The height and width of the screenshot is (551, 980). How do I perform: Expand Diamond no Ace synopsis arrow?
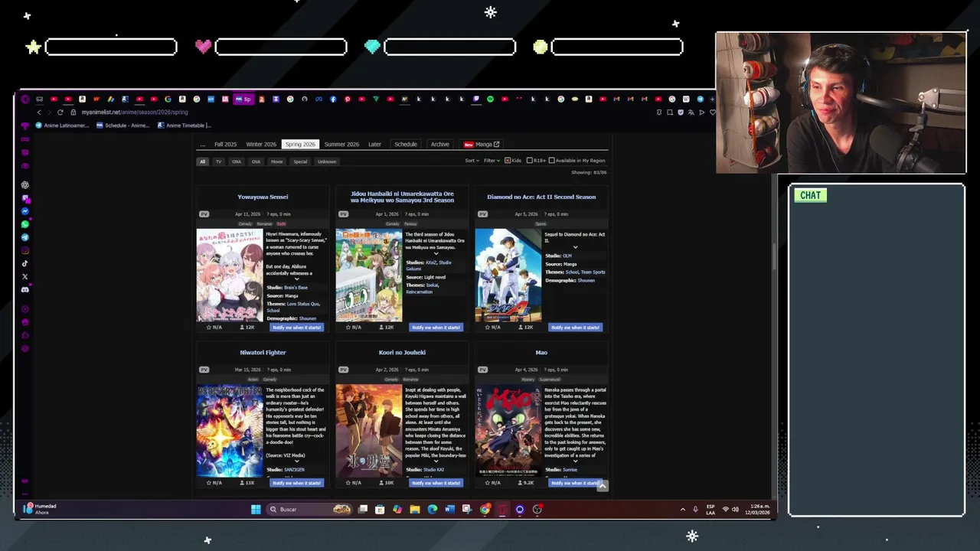click(575, 247)
